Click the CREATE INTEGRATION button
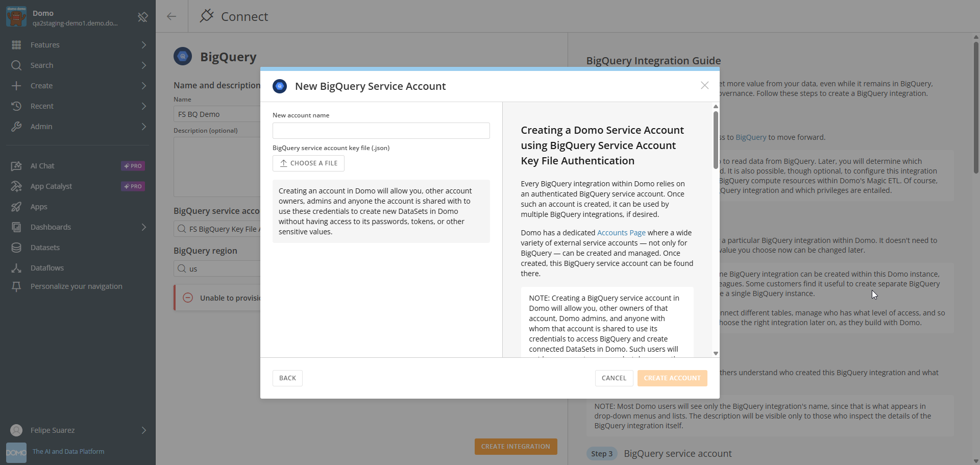The image size is (980, 465). (516, 447)
